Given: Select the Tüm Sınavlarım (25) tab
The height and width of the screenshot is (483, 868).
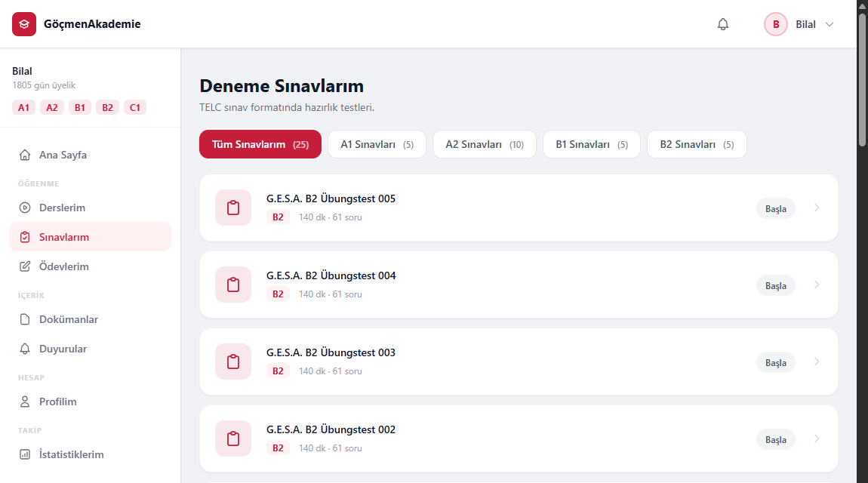Looking at the screenshot, I should click(x=260, y=144).
